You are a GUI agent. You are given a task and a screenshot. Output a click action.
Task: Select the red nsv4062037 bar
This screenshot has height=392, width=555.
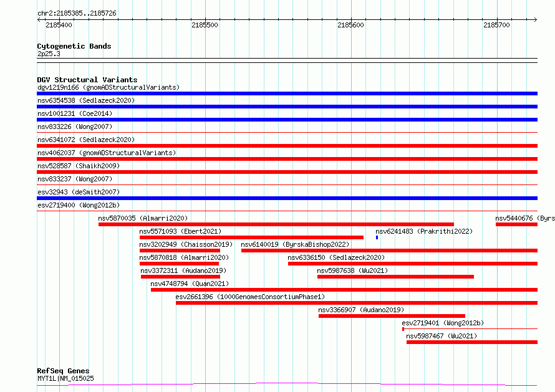click(287, 159)
